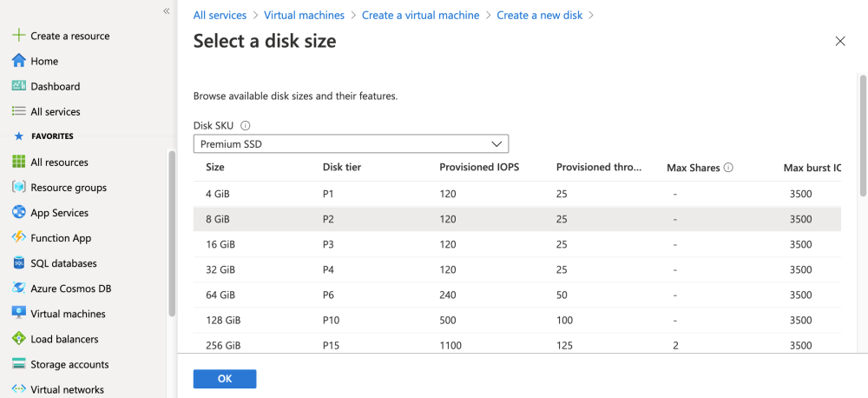
Task: Open Resource groups via its cube icon
Action: [19, 187]
